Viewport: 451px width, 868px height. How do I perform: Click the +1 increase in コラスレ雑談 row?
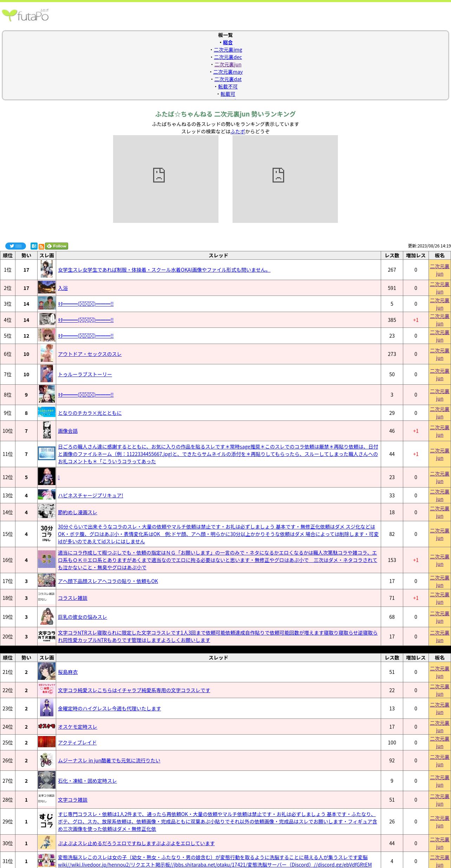point(416,598)
